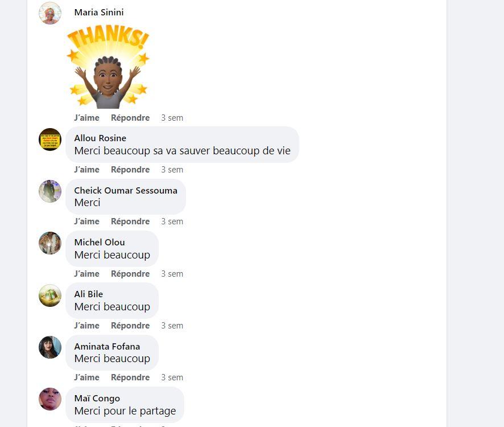Reply to Michel Olou's comment

tap(130, 273)
